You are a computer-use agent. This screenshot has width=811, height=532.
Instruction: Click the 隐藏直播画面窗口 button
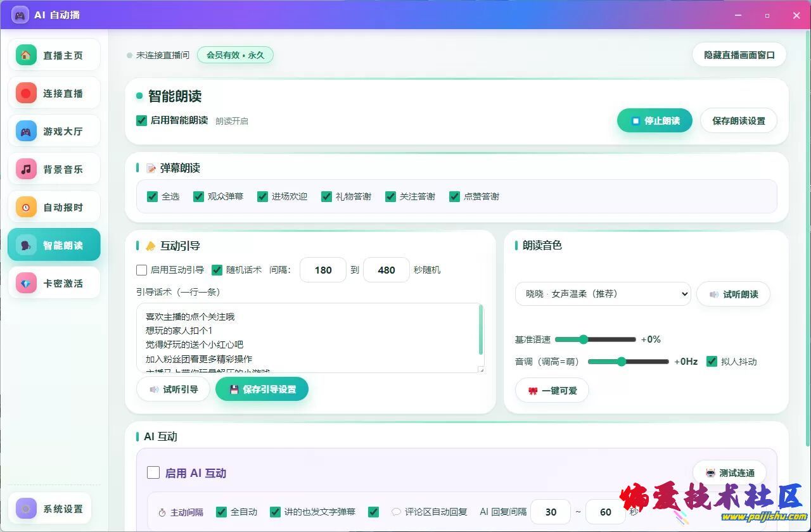tap(739, 55)
